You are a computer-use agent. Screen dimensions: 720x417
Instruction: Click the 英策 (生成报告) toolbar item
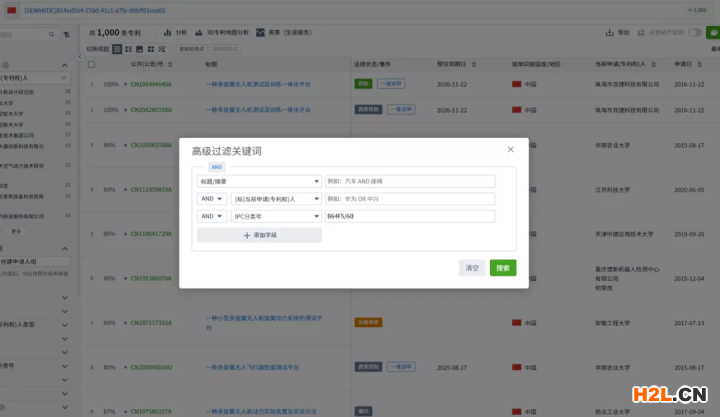click(x=287, y=32)
